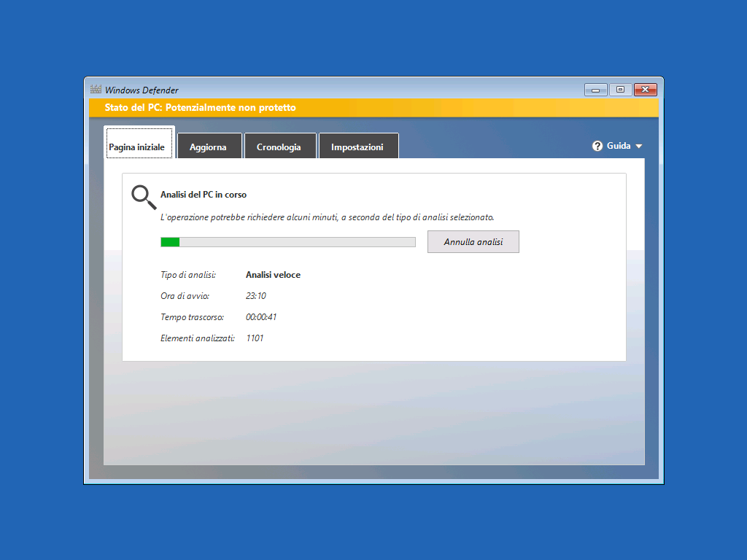Click the 'Tempo trascorso:' label

[x=192, y=317]
